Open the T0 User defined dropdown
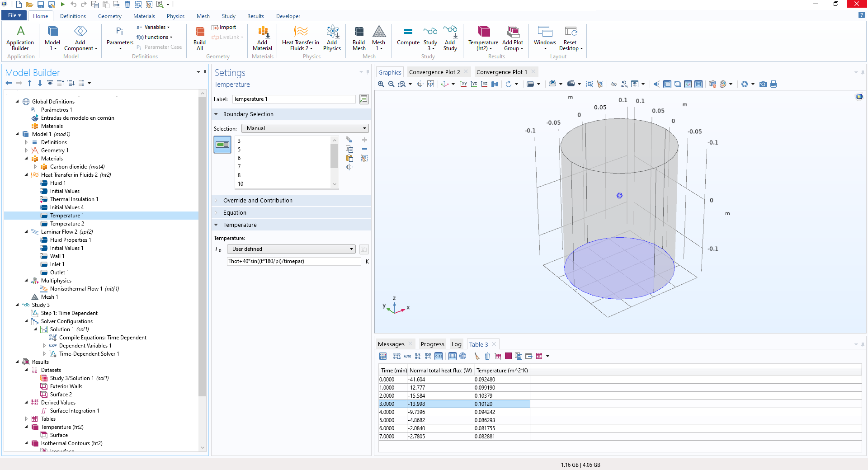 pyautogui.click(x=292, y=249)
